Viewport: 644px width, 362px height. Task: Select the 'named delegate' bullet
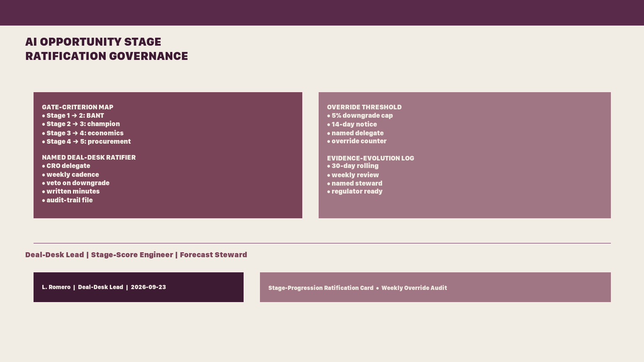(x=355, y=133)
